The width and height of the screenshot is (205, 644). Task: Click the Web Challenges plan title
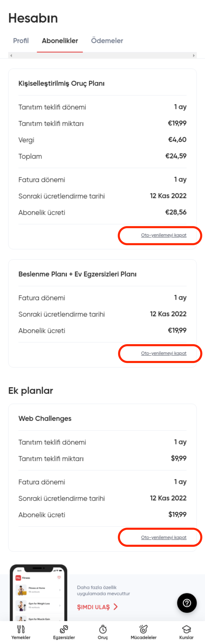[x=45, y=419]
